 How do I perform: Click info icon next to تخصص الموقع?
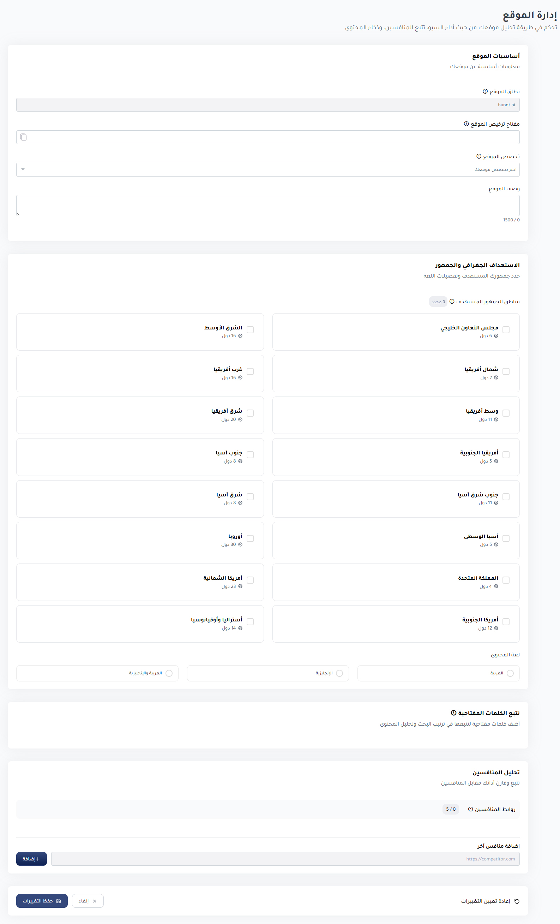coord(478,156)
